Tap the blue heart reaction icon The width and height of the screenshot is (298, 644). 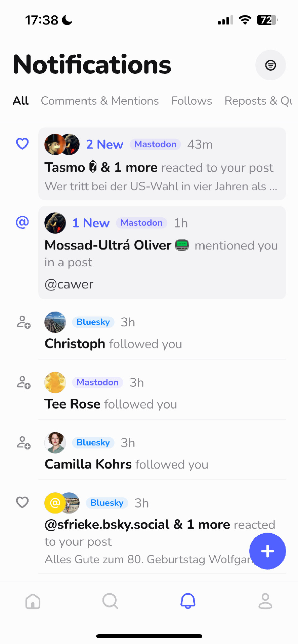coord(23,144)
